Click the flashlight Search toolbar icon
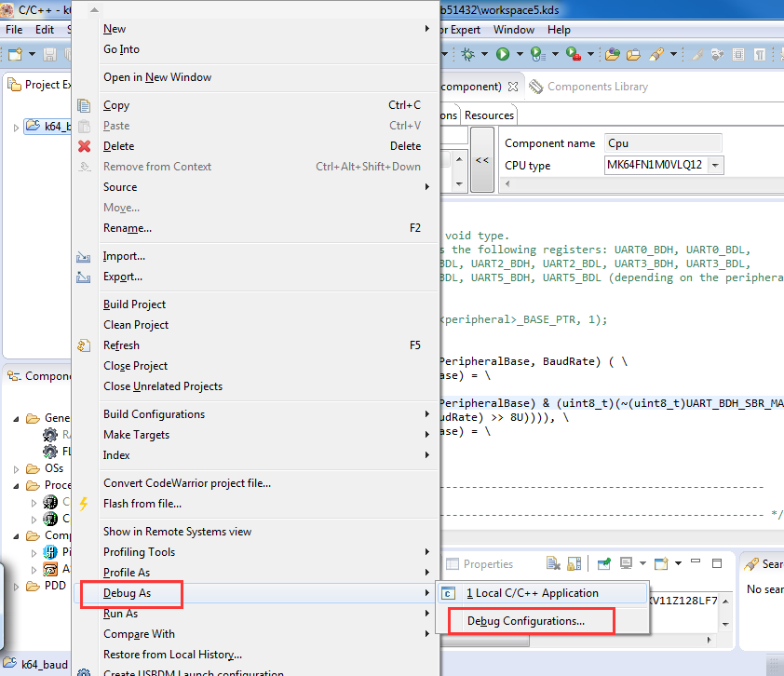 [656, 54]
